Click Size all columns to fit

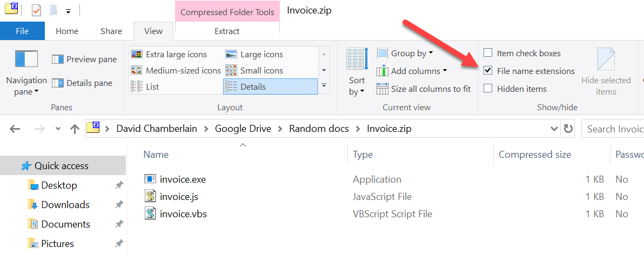coord(424,89)
